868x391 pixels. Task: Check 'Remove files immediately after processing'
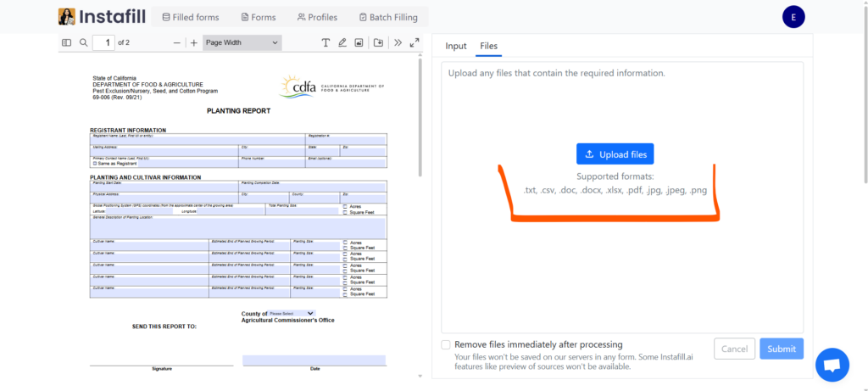446,344
